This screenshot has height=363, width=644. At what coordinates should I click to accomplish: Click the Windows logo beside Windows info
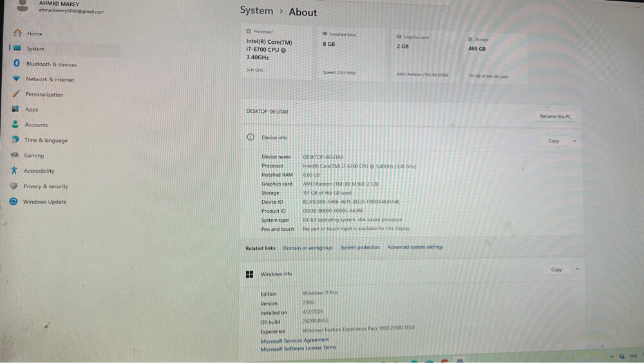[x=249, y=274]
